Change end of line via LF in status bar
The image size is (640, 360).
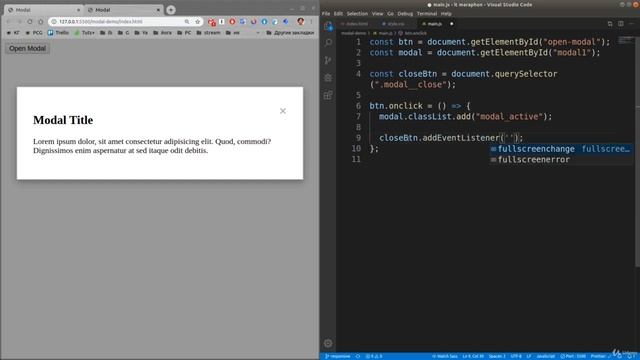[529, 356]
